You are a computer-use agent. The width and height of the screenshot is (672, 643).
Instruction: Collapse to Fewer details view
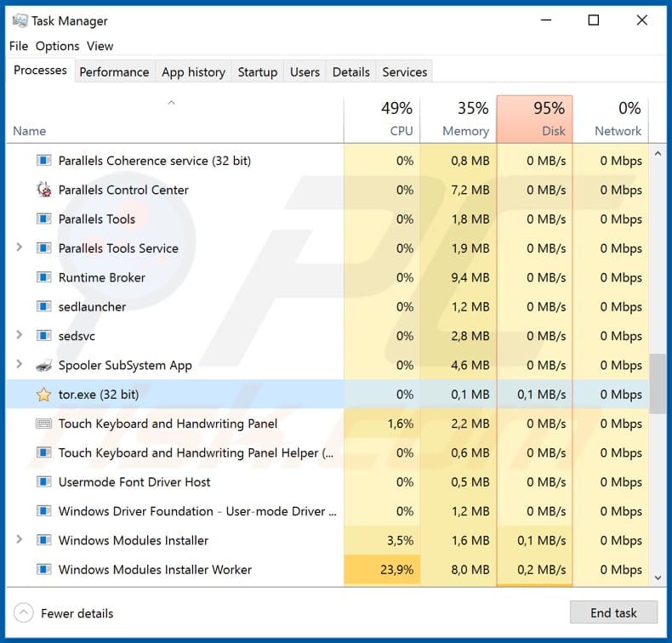[x=64, y=613]
